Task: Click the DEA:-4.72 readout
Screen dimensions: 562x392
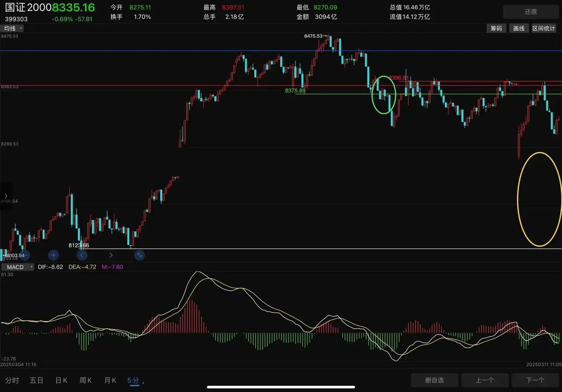Action: coord(82,267)
